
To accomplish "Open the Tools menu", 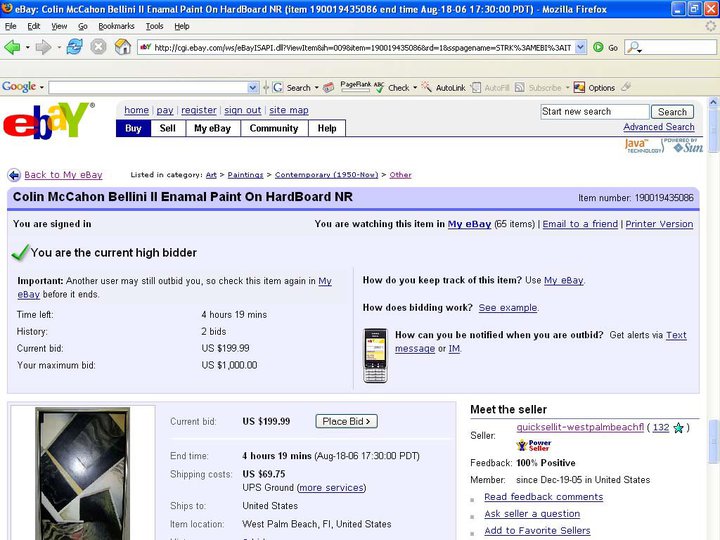I will [154, 26].
